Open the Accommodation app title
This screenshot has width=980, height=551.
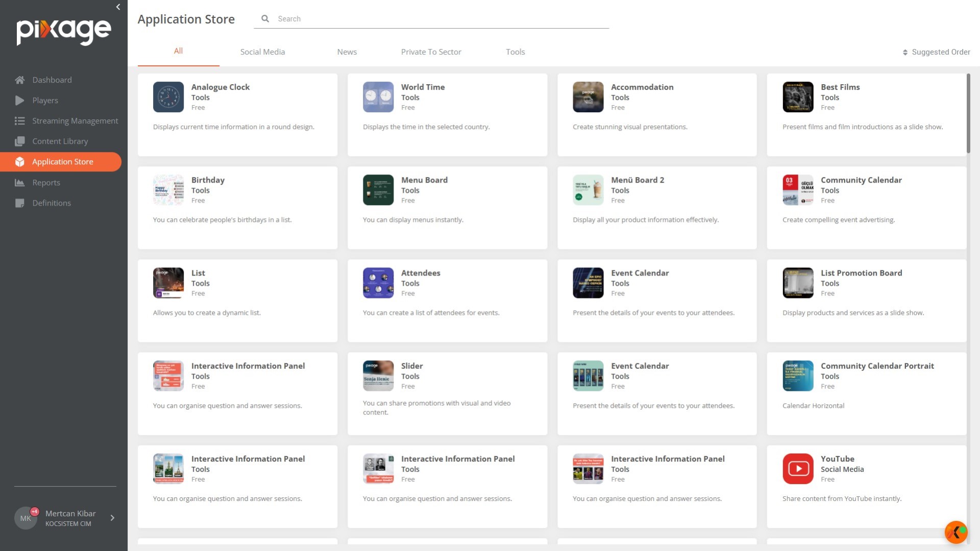(x=642, y=87)
